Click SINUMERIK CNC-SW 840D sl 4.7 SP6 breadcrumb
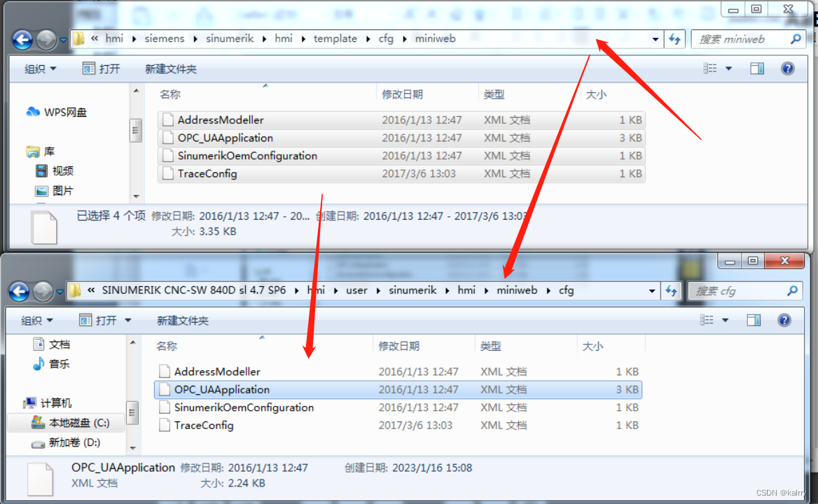Screen dimensions: 818x504 (193, 290)
